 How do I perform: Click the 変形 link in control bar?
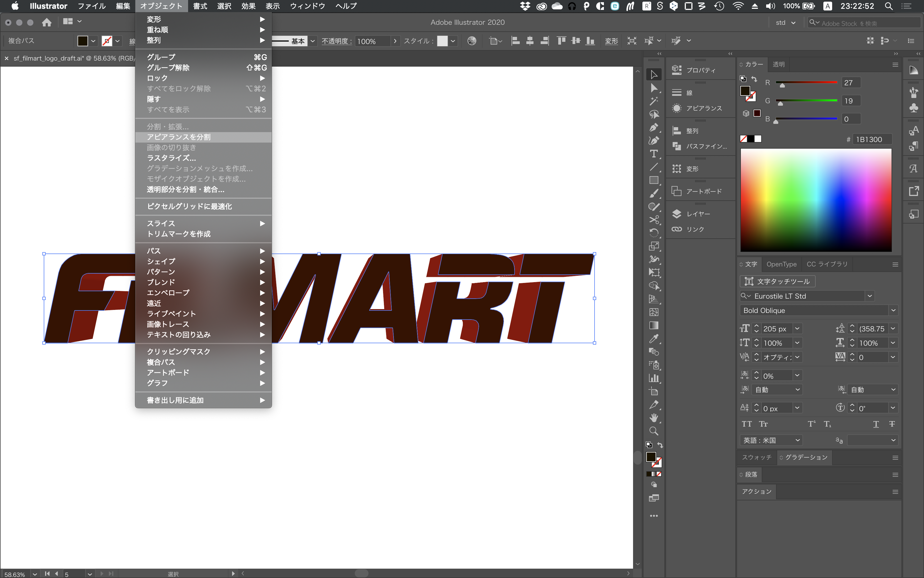pos(611,41)
